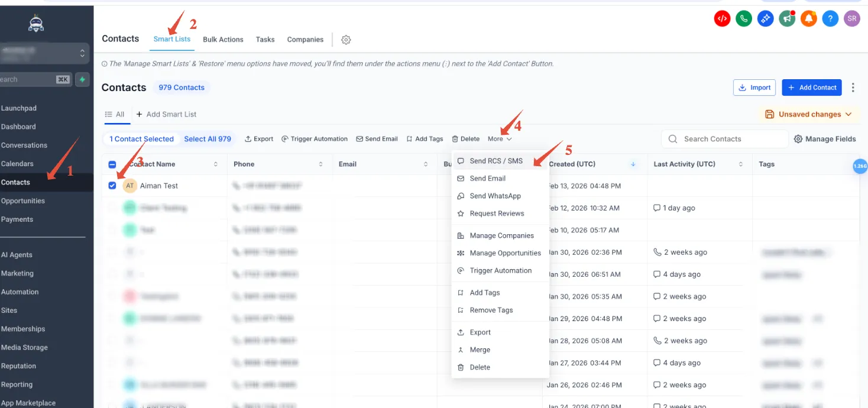Image resolution: width=868 pixels, height=408 pixels.
Task: Click Trigger Automation in the toolbar
Action: coord(315,139)
